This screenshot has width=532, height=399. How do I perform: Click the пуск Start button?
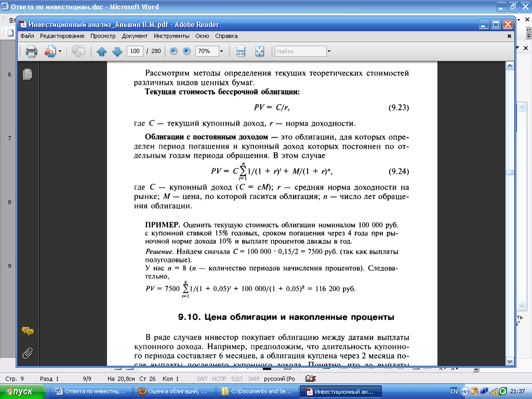(22, 392)
